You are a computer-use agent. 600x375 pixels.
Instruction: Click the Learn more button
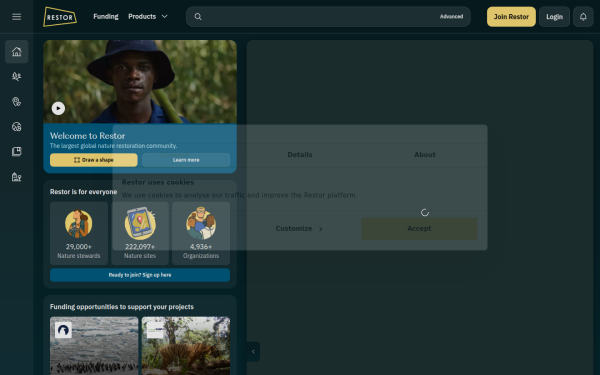(186, 160)
